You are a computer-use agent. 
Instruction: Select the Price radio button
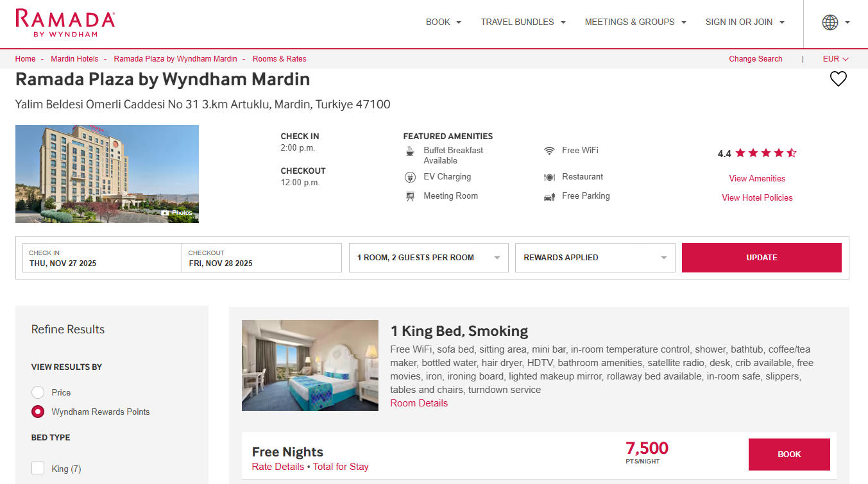click(x=38, y=392)
